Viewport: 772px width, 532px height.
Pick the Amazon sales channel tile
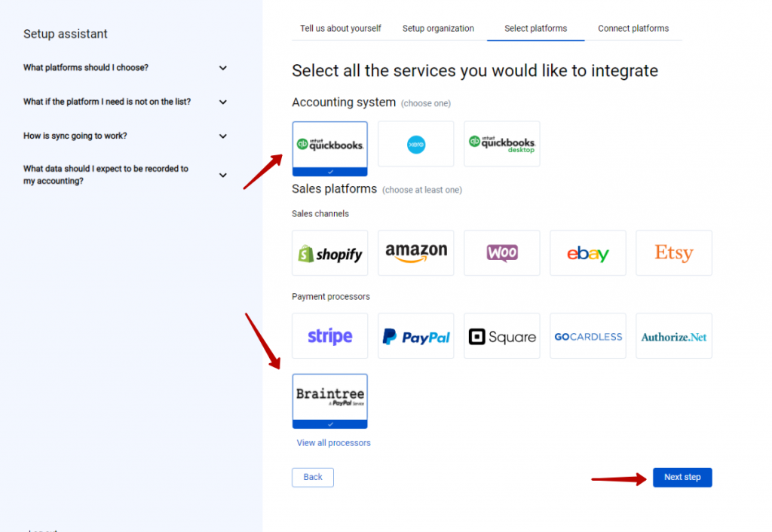[x=415, y=253]
